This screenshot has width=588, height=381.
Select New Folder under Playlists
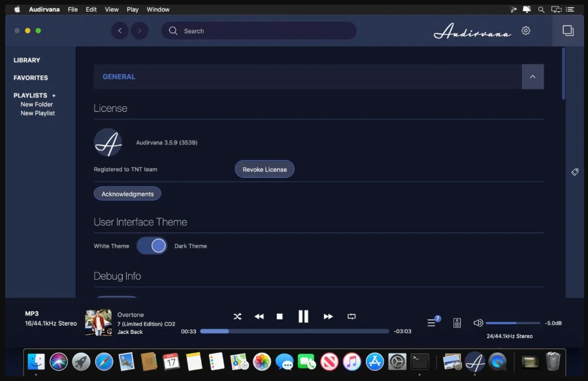tap(37, 105)
